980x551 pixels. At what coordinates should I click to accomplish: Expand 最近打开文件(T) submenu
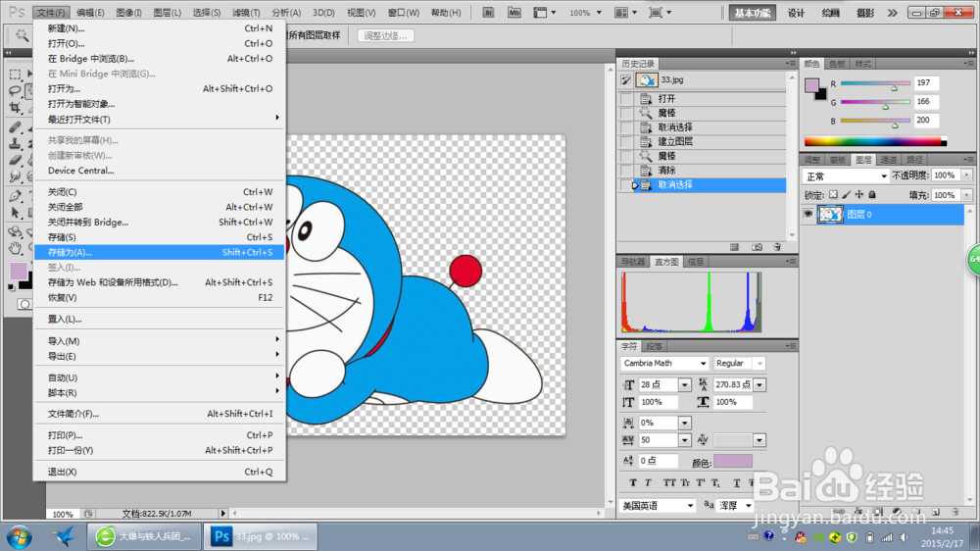(160, 120)
